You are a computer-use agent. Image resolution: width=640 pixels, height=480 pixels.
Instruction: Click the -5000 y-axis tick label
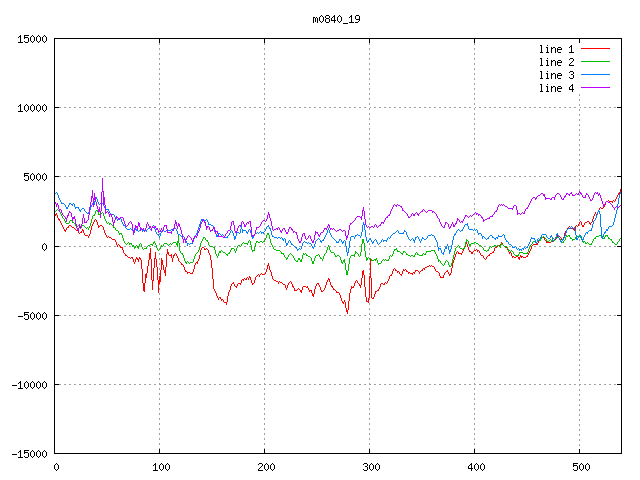(x=32, y=315)
